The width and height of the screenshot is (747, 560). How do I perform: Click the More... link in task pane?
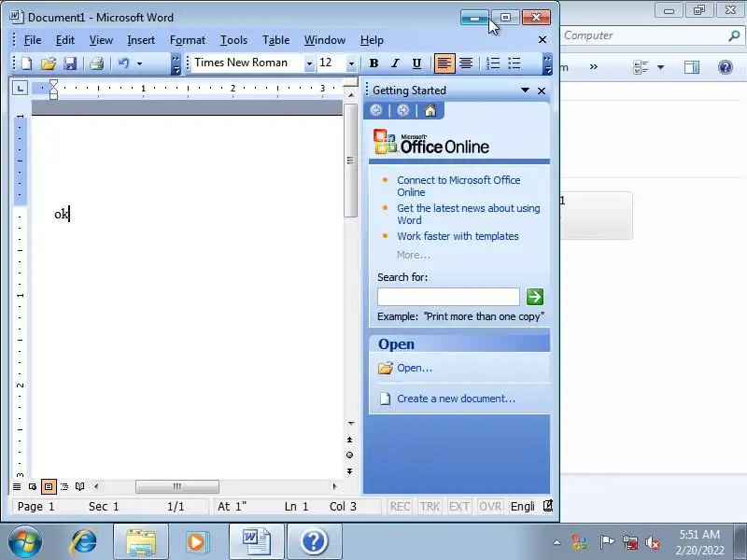click(x=414, y=255)
